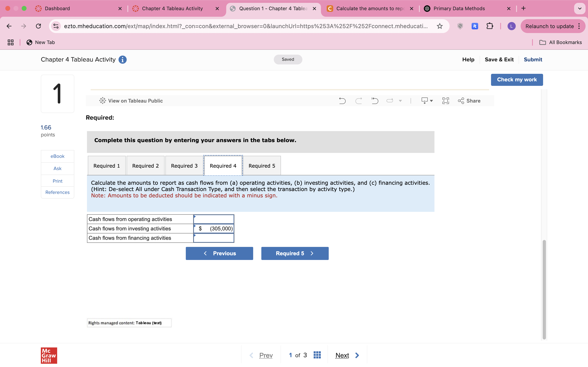Switch to the Required 2 tab
Viewport: 588px width, 367px height.
point(145,166)
